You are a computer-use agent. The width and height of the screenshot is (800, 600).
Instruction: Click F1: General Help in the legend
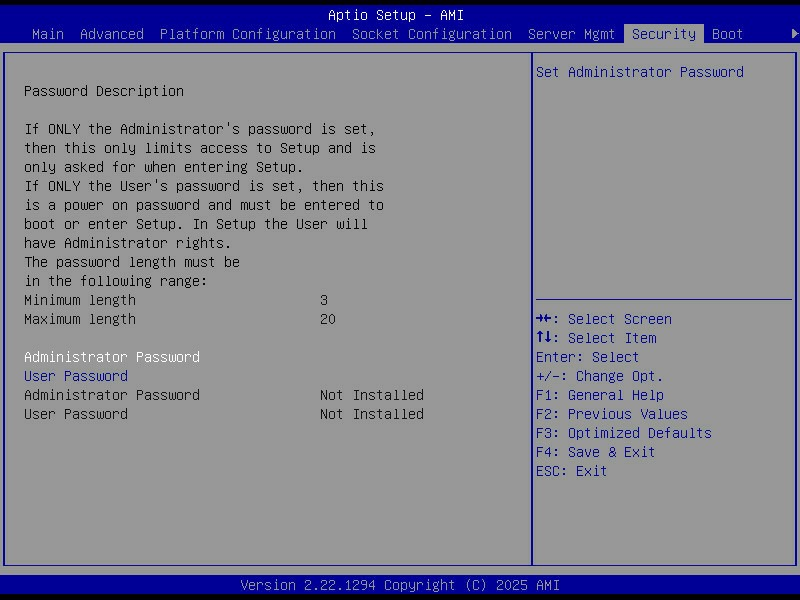point(599,395)
